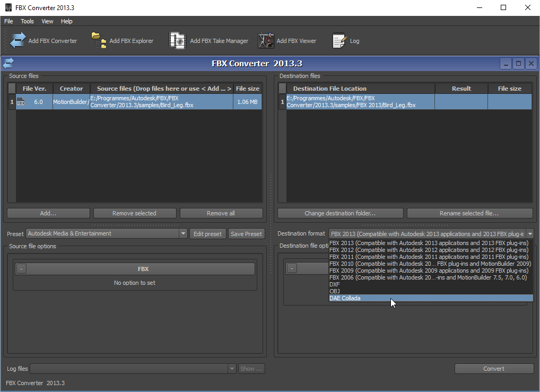This screenshot has height=392, width=540.
Task: Open the Tools menu
Action: (x=27, y=21)
